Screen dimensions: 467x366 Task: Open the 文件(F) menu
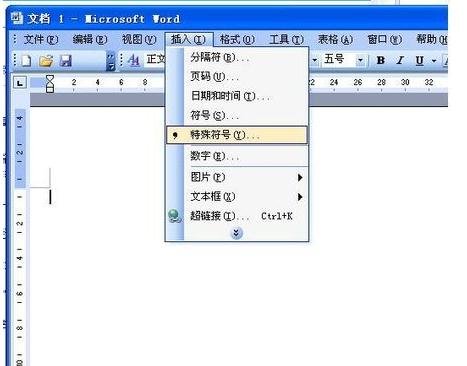(x=41, y=40)
